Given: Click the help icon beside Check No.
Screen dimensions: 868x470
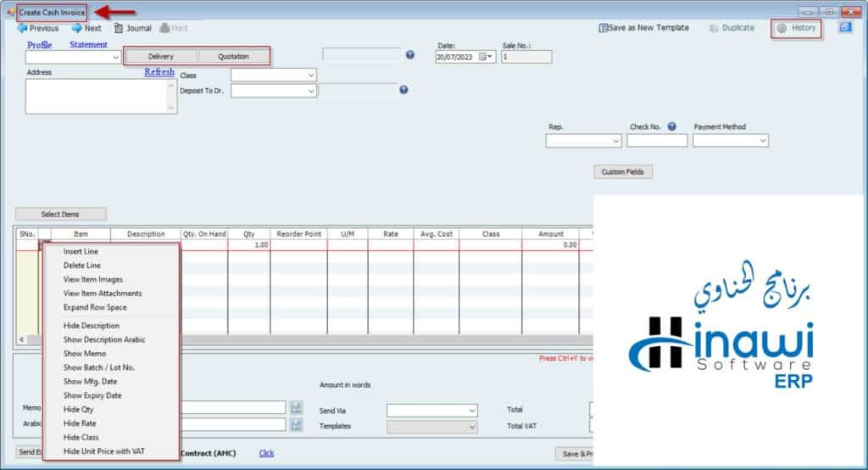Looking at the screenshot, I should pyautogui.click(x=671, y=127).
